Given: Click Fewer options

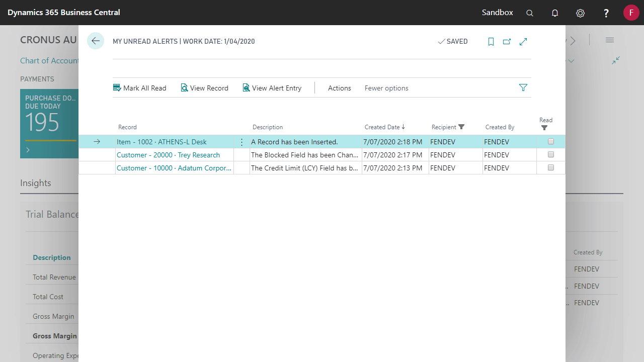Looking at the screenshot, I should click(x=386, y=88).
